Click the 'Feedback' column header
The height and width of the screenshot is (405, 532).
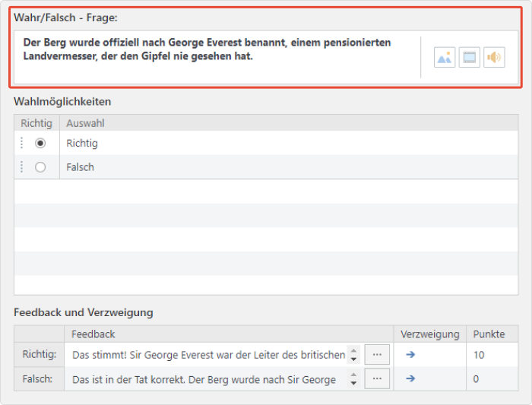229,334
